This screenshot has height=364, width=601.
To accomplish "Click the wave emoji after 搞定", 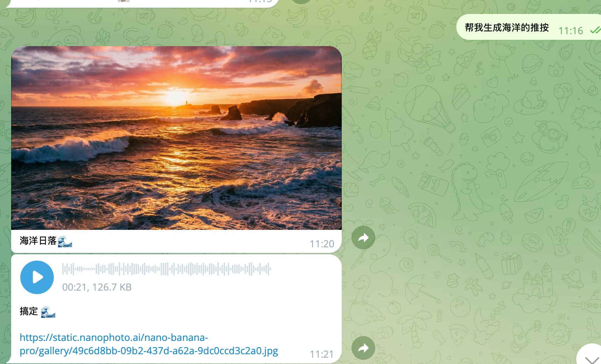I will [48, 312].
